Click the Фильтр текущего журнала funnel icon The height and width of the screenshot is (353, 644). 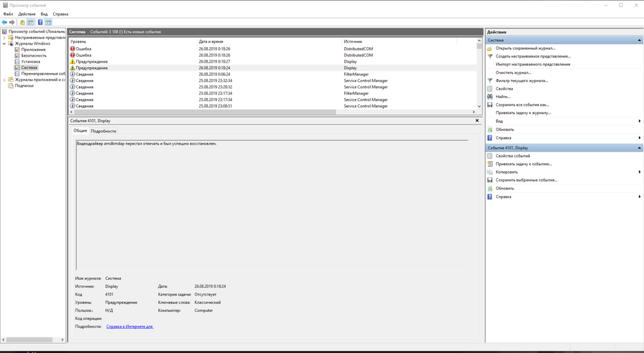[490, 81]
